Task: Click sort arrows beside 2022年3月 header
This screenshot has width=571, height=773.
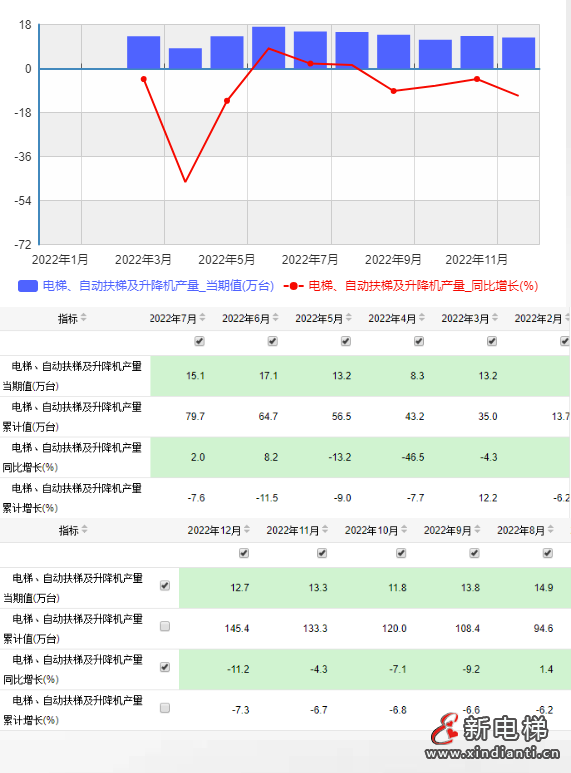Action: point(495,318)
